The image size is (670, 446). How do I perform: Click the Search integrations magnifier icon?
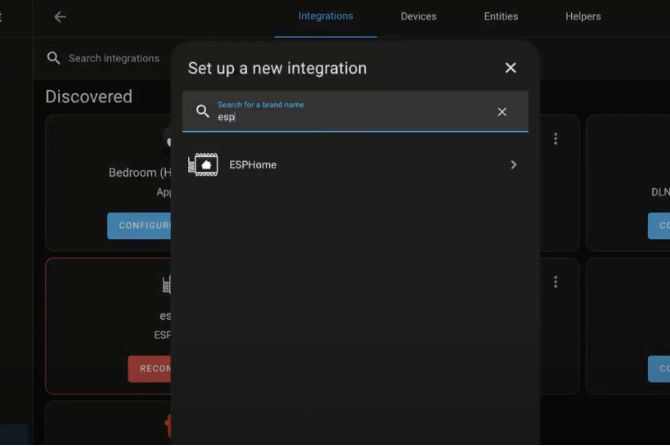point(53,58)
